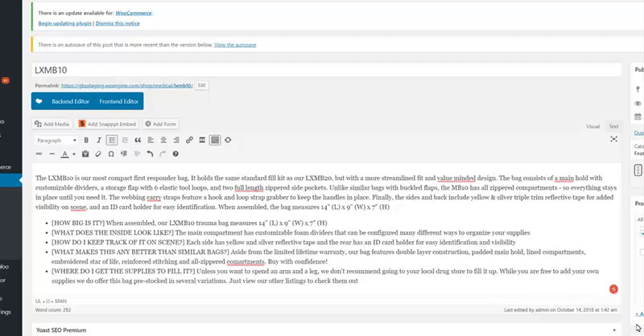Image resolution: width=644 pixels, height=336 pixels.
Task: Click the Yoast SEO Premium heading
Action: (x=61, y=330)
